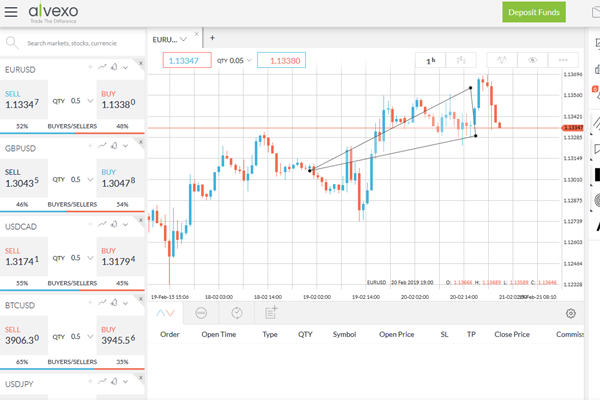Add USDJPY with its plus icon
Image resolution: width=600 pixels, height=400 pixels.
tap(90, 381)
